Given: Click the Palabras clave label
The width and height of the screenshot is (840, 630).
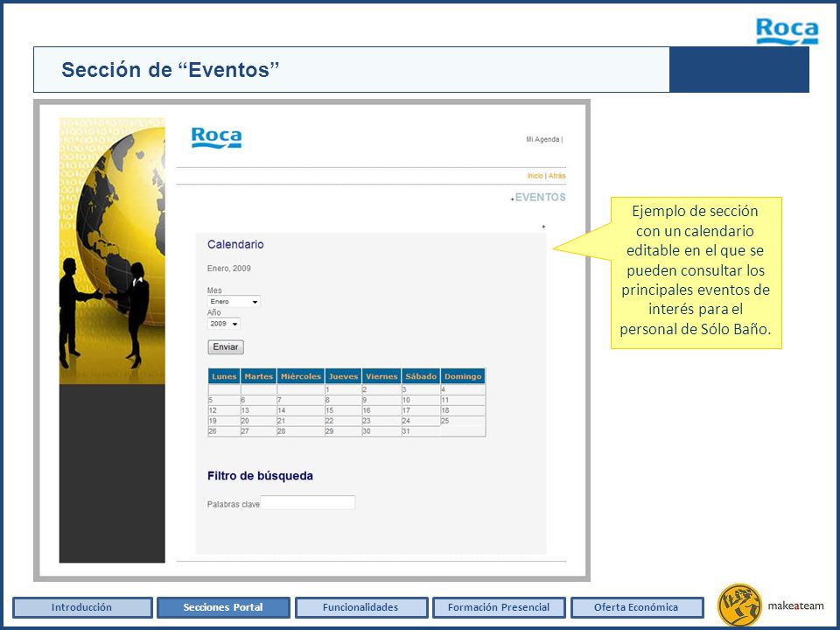Looking at the screenshot, I should pyautogui.click(x=233, y=504).
